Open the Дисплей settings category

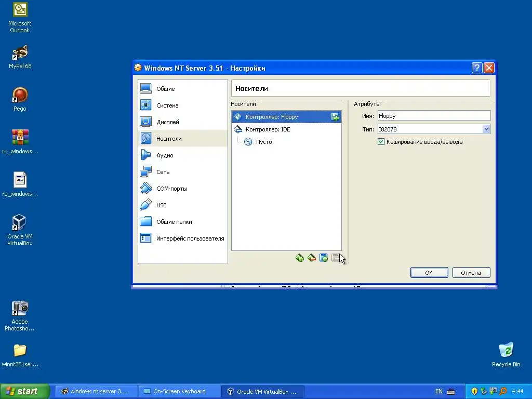click(182, 122)
